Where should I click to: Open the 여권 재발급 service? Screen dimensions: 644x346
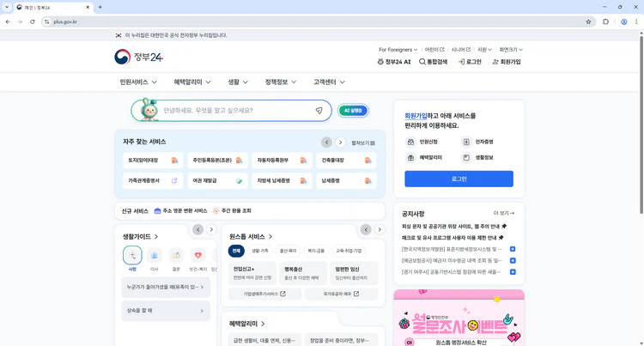(x=218, y=180)
